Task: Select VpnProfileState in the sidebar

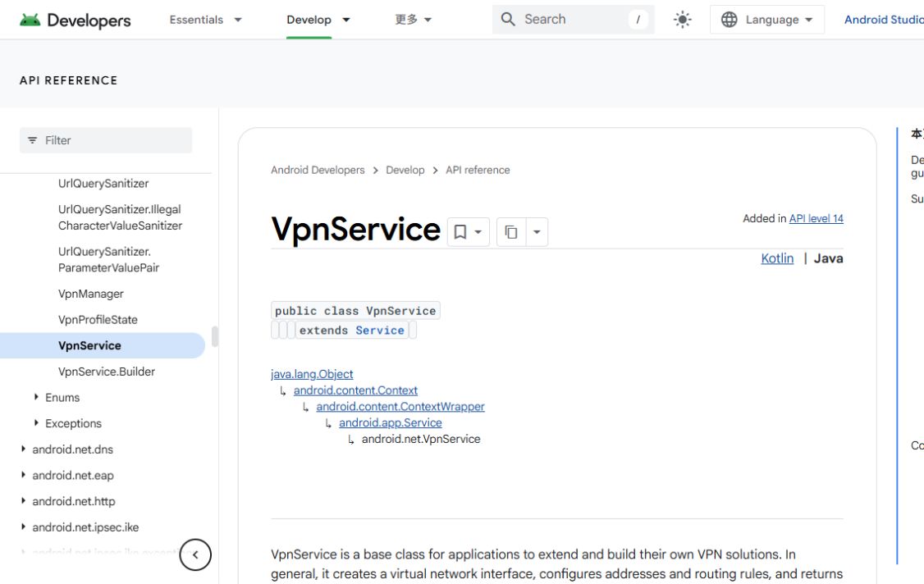Action: (x=98, y=319)
